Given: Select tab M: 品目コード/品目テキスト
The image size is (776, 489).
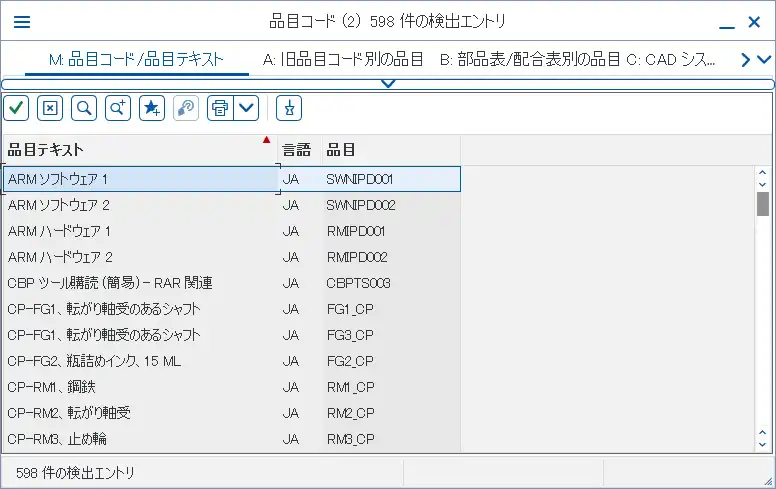Looking at the screenshot, I should pyautogui.click(x=136, y=60).
